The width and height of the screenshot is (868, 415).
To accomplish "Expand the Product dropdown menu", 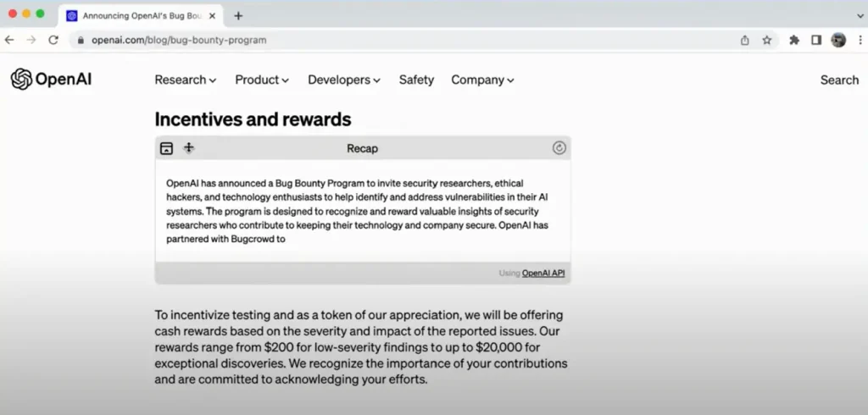I will click(x=262, y=80).
